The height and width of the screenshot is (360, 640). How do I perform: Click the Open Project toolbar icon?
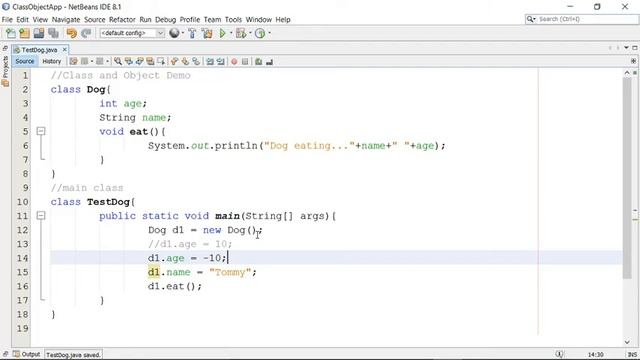(39, 33)
